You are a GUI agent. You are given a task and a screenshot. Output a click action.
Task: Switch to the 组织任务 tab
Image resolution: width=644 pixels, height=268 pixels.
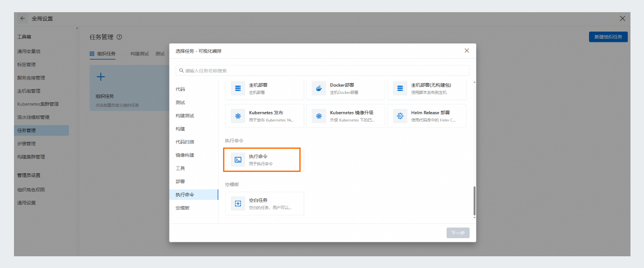tap(103, 53)
